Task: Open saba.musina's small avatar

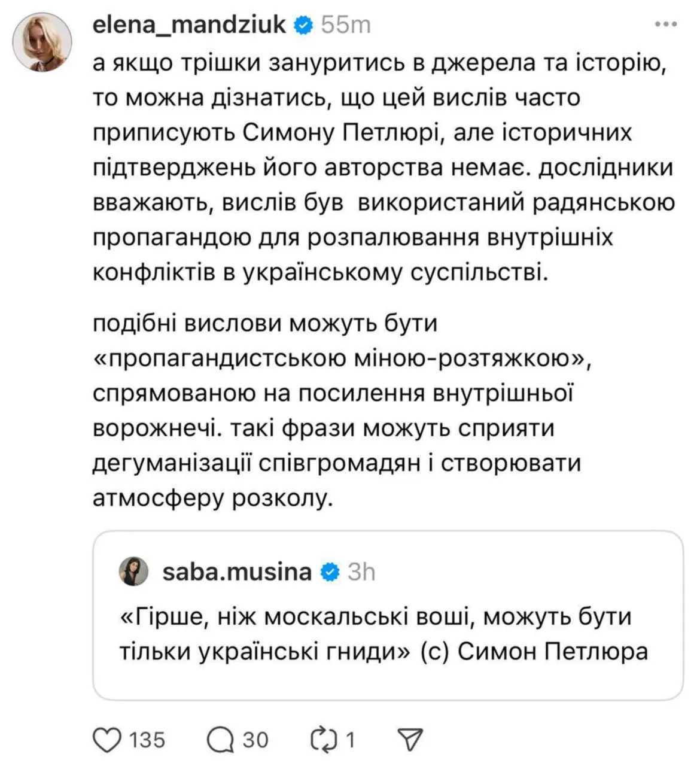Action: (133, 572)
